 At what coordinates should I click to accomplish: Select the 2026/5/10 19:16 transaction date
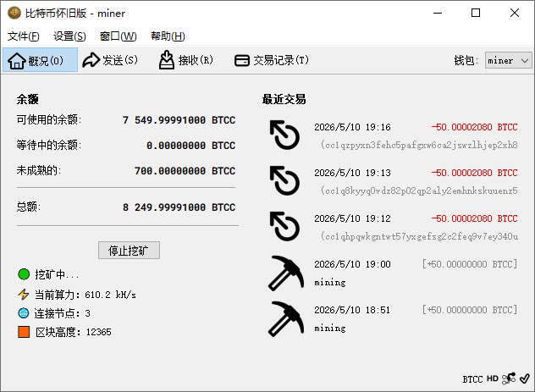352,127
